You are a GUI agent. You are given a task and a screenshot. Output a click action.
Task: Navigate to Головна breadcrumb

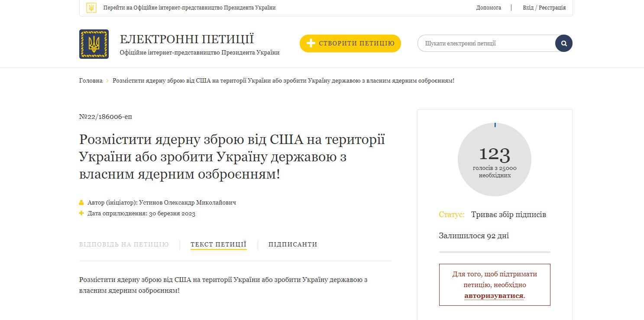pyautogui.click(x=91, y=81)
